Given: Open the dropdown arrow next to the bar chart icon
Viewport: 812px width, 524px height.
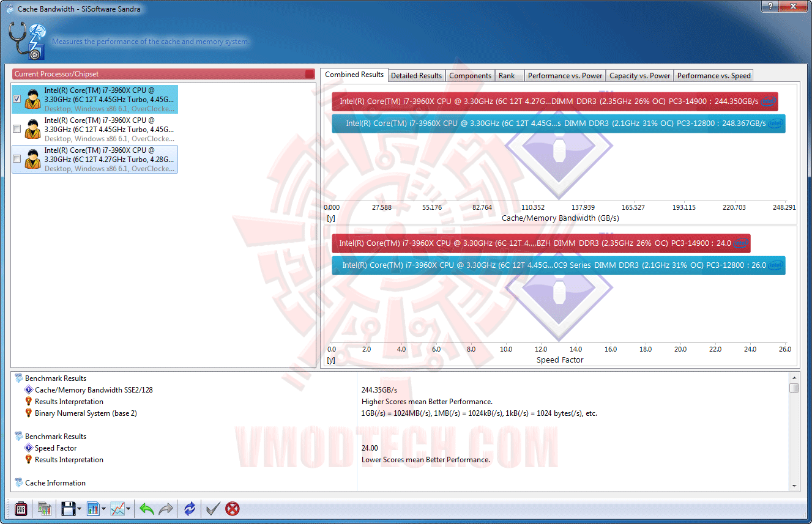Looking at the screenshot, I should point(104,509).
